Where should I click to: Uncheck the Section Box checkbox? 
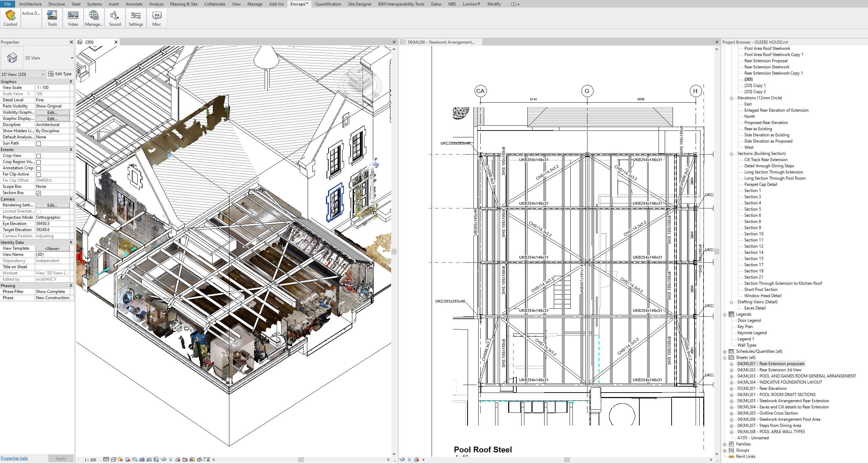tap(38, 193)
